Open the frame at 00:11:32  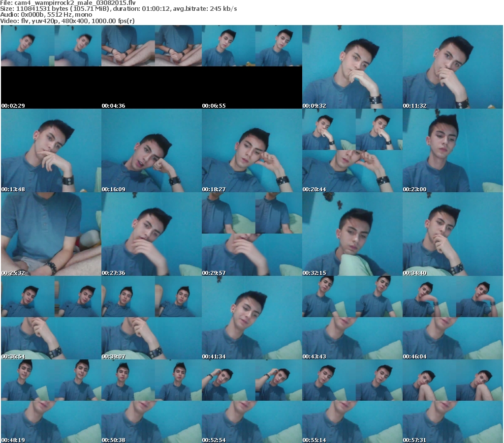(x=453, y=67)
